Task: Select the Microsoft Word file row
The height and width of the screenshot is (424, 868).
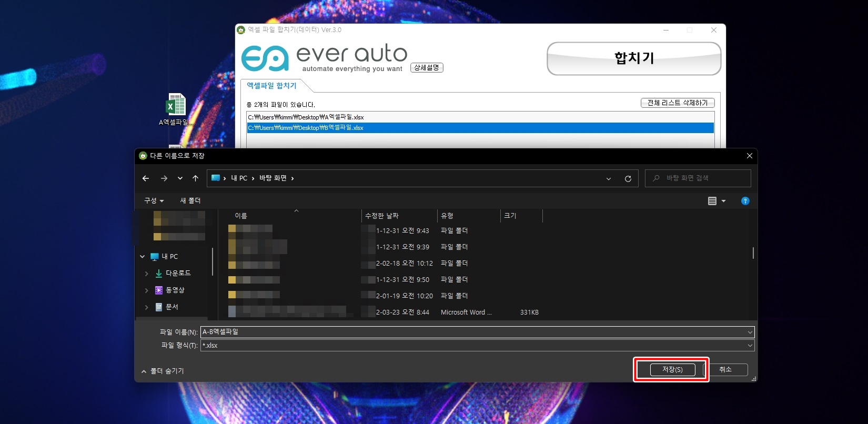Action: 383,312
